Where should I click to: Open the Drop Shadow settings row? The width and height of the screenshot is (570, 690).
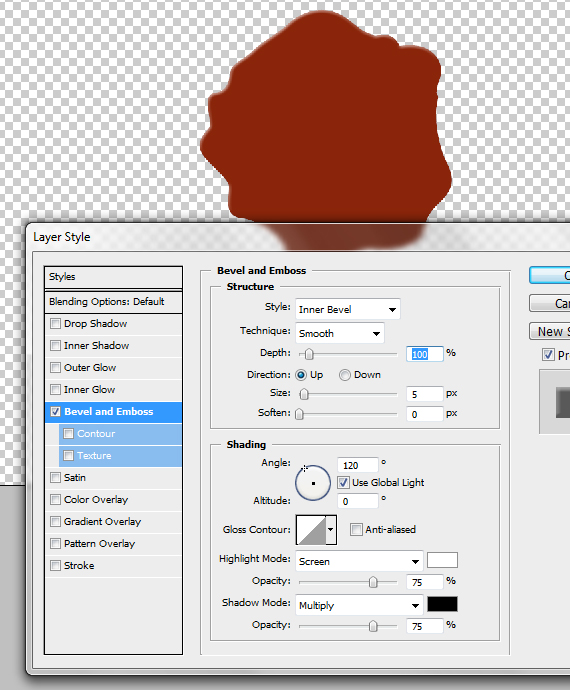113,324
